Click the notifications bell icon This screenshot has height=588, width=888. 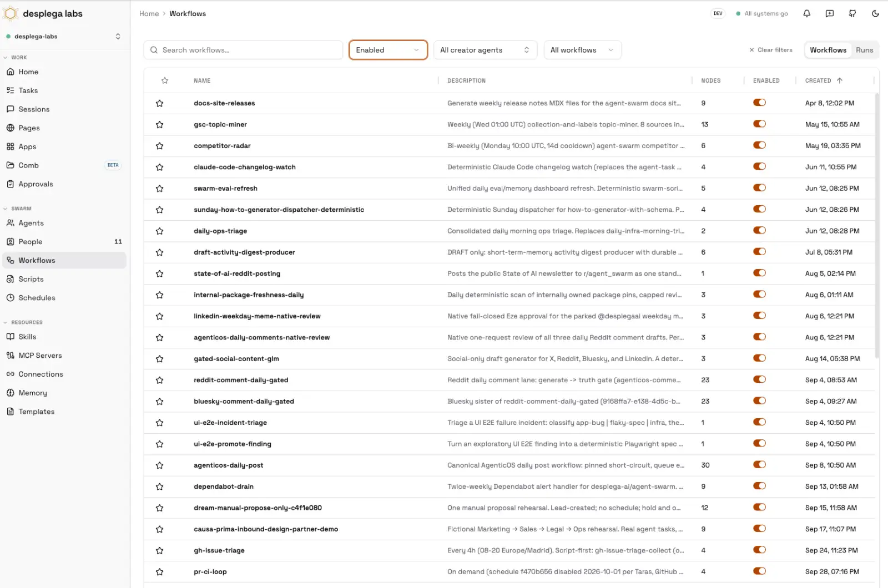click(x=806, y=14)
